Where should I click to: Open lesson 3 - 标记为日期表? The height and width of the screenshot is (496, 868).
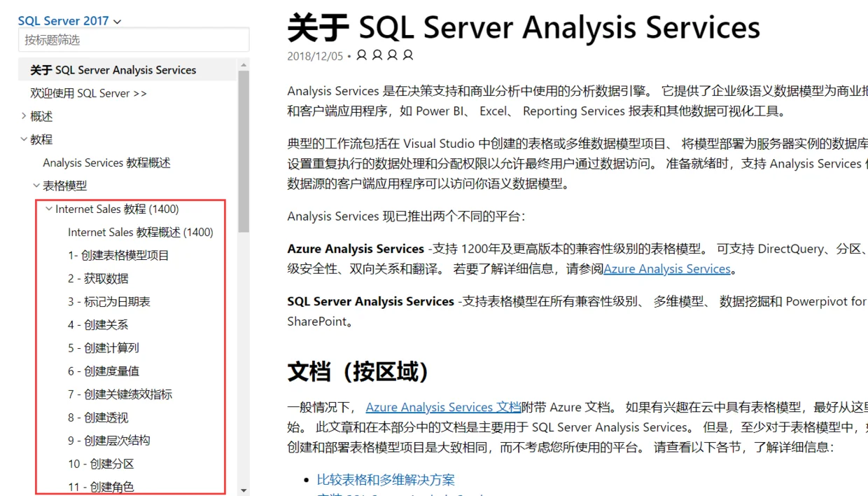[x=109, y=301]
